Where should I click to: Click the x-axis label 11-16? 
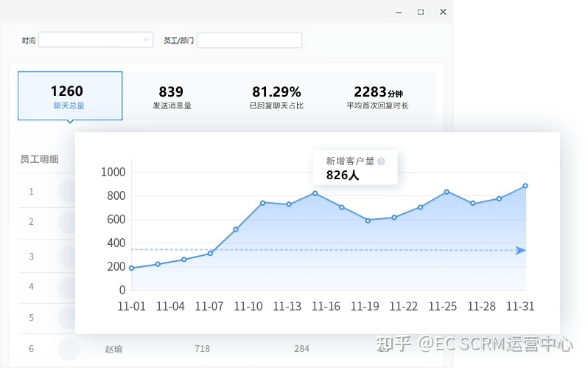click(326, 306)
